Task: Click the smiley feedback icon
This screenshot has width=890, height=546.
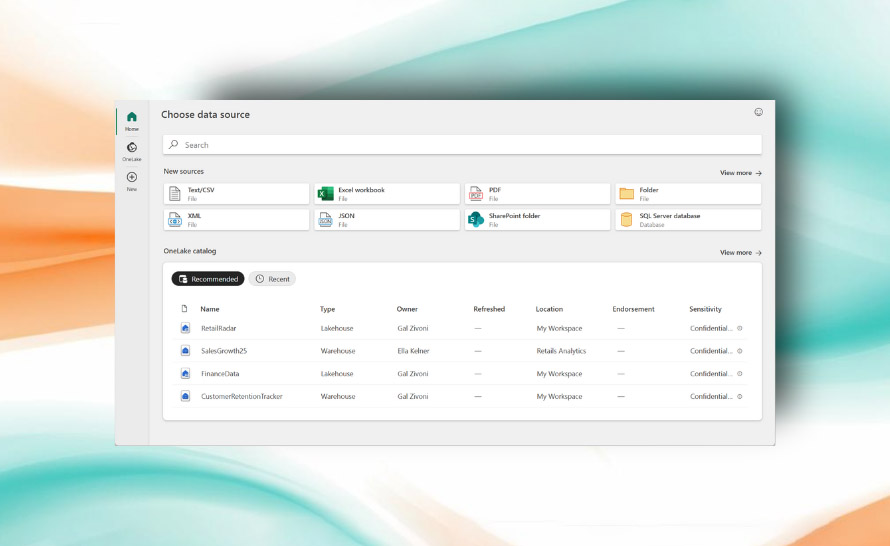Action: tap(758, 112)
